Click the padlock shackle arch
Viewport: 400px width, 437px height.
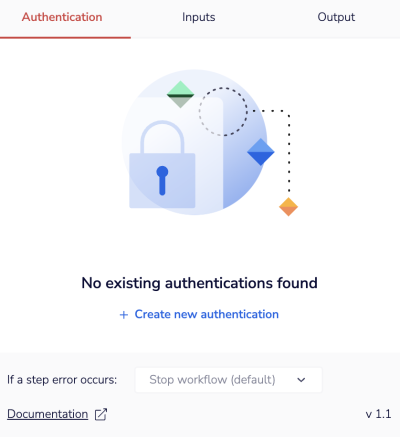(162, 137)
